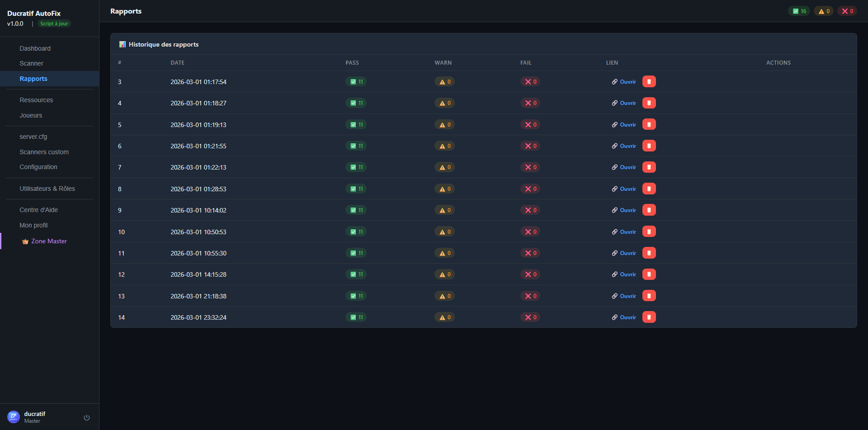868x430 pixels.
Task: Open the Dashboard from the sidebar
Action: pyautogui.click(x=35, y=48)
